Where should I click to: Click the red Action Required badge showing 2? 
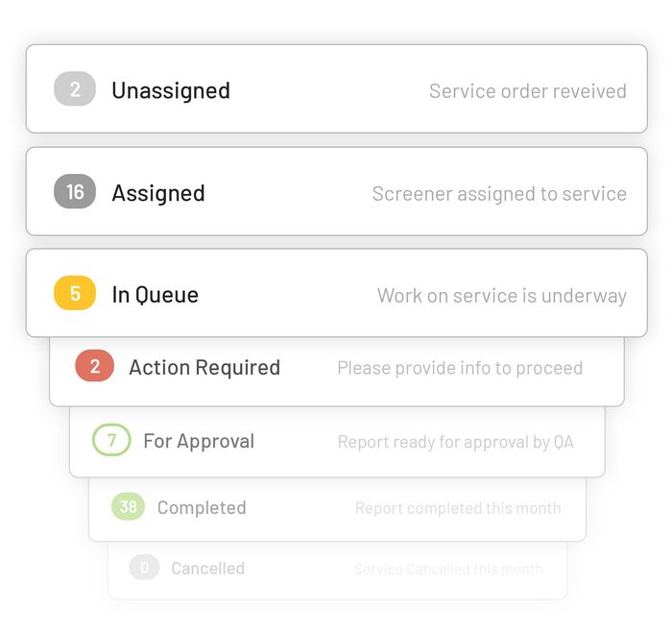point(95,366)
